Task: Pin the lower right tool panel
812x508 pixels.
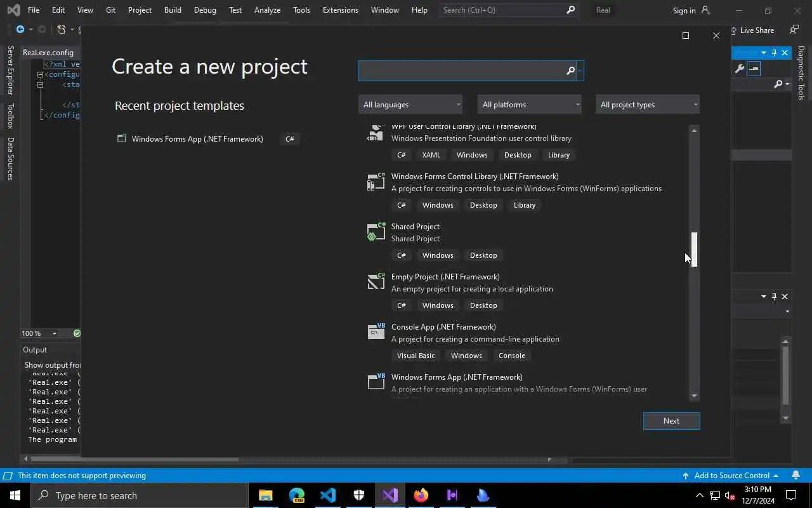Action: pyautogui.click(x=774, y=297)
